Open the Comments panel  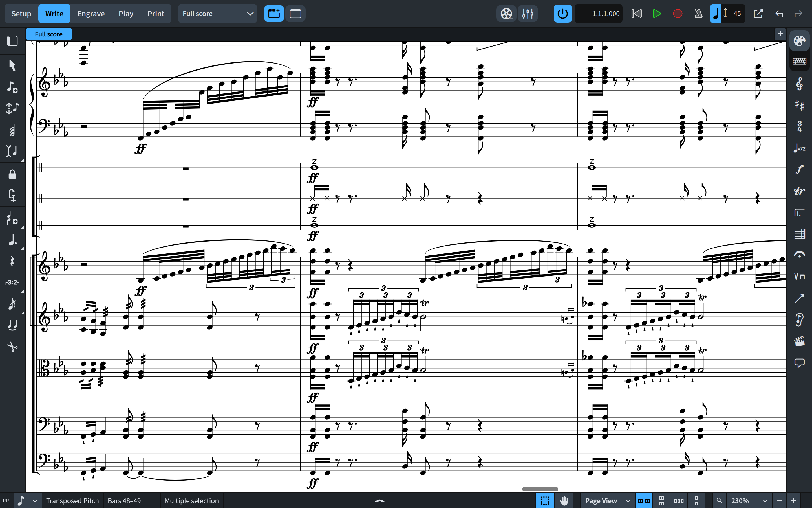[799, 363]
